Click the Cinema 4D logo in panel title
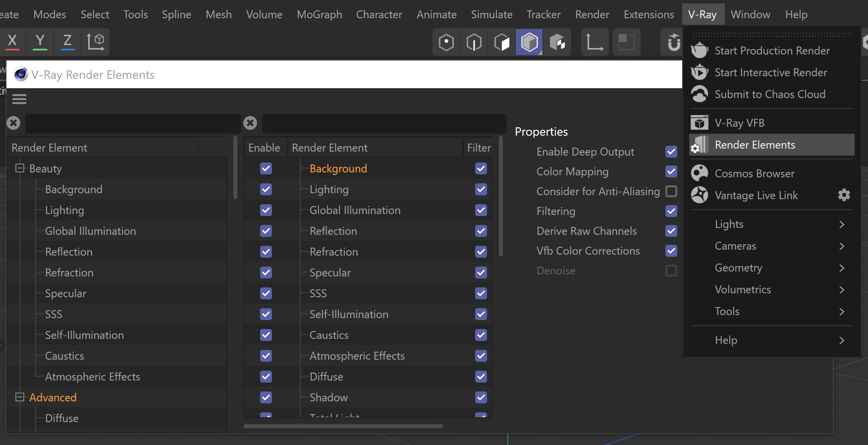Viewport: 868px width, 445px height. [x=21, y=74]
